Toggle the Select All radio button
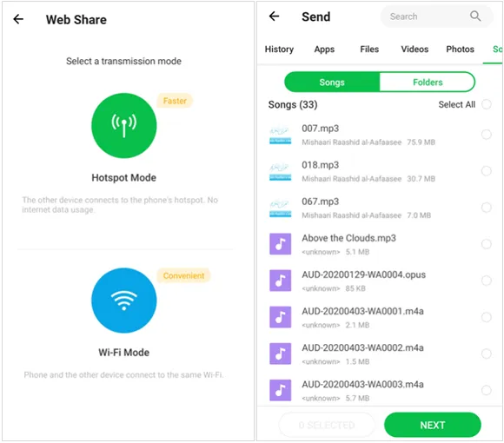 (x=487, y=104)
